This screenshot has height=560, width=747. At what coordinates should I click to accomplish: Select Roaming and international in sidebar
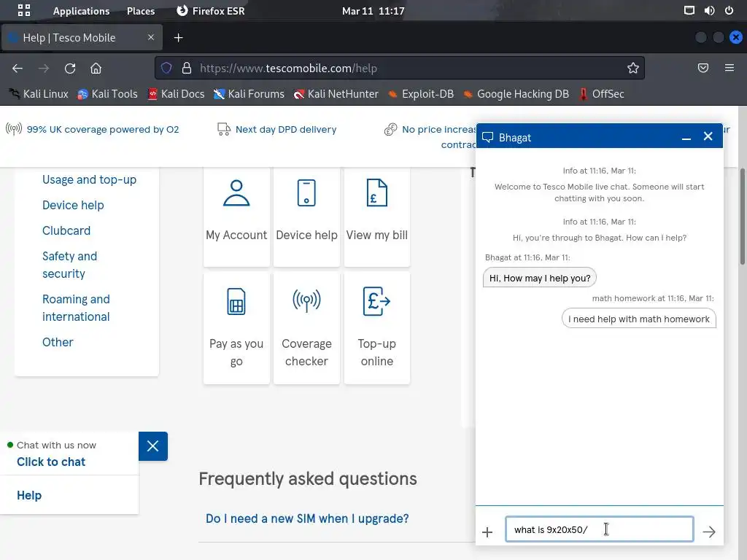[76, 308]
